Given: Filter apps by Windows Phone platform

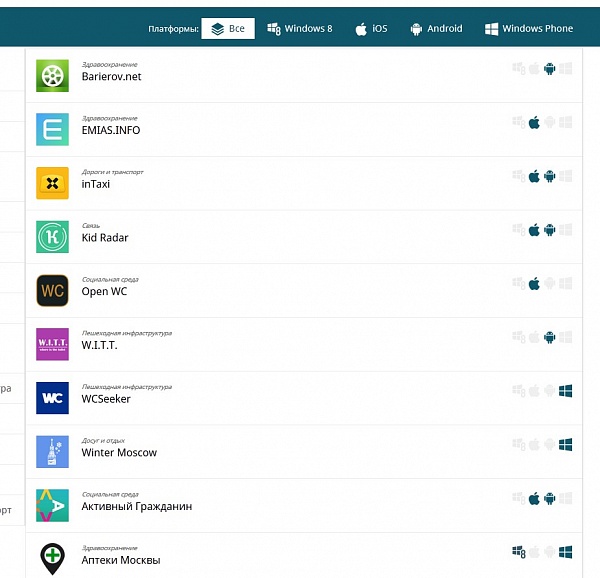Looking at the screenshot, I should click(529, 29).
